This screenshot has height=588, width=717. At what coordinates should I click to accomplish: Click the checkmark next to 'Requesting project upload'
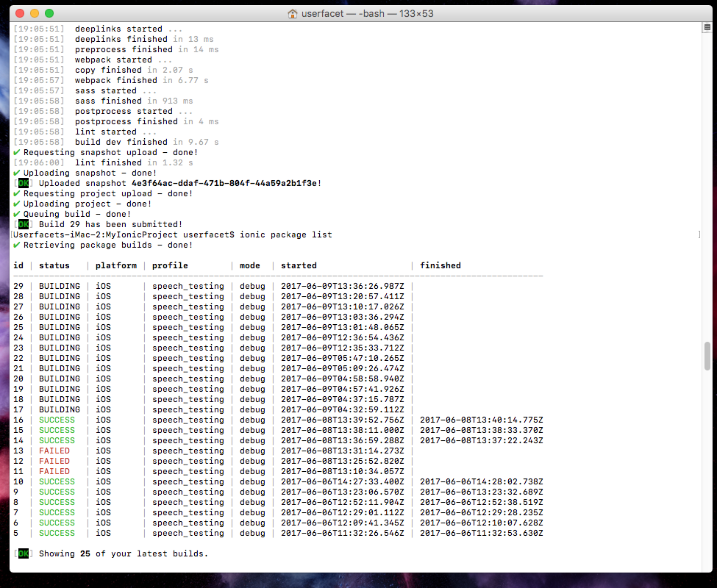tap(17, 193)
